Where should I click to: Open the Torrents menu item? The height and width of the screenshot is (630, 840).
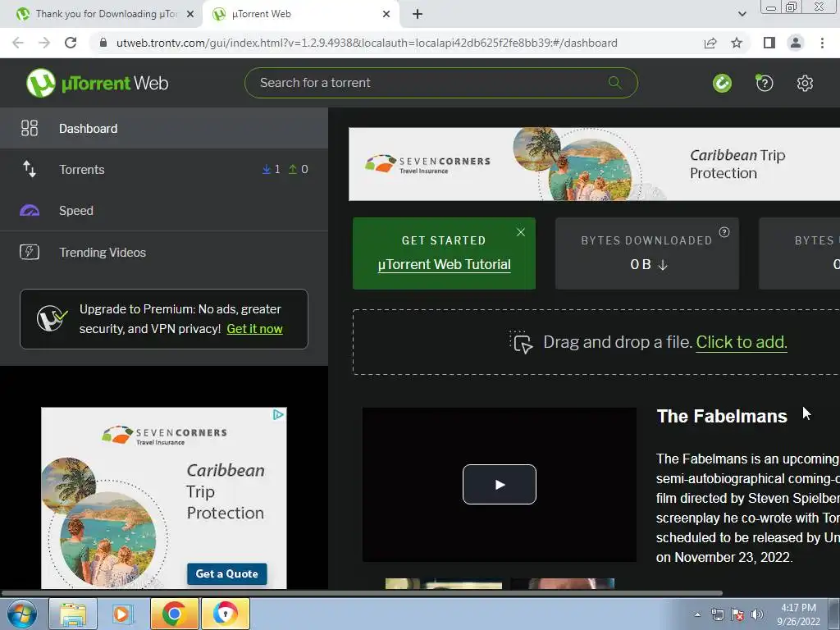pos(164,169)
